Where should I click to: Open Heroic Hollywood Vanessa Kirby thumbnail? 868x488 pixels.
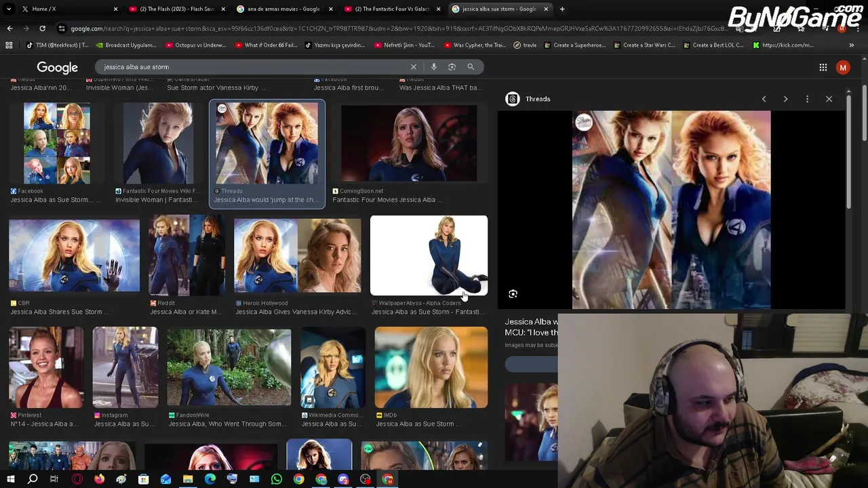click(x=298, y=256)
